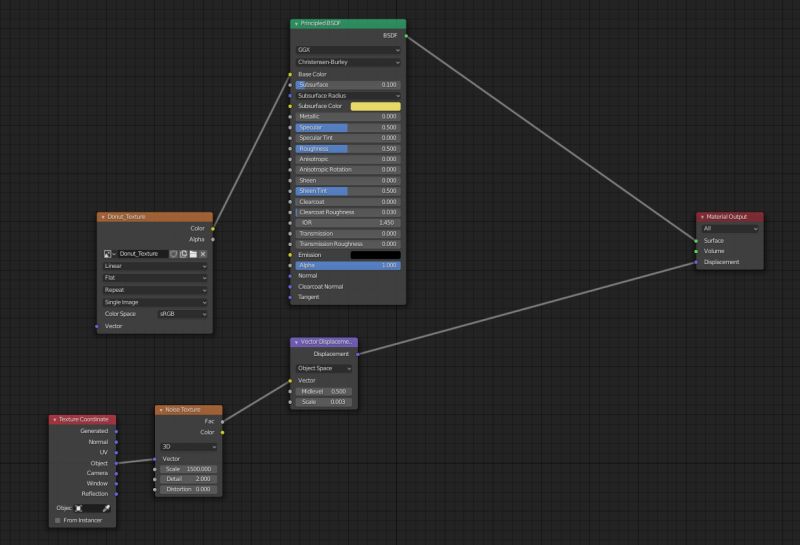Collapse the Vector Displacement node with its triangle
The image size is (800, 545).
296,342
